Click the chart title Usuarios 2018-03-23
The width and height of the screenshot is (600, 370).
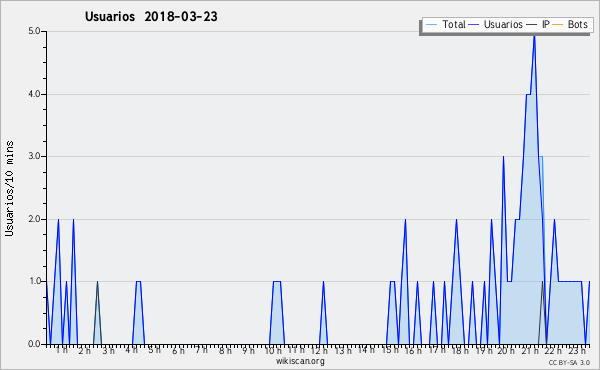click(151, 16)
